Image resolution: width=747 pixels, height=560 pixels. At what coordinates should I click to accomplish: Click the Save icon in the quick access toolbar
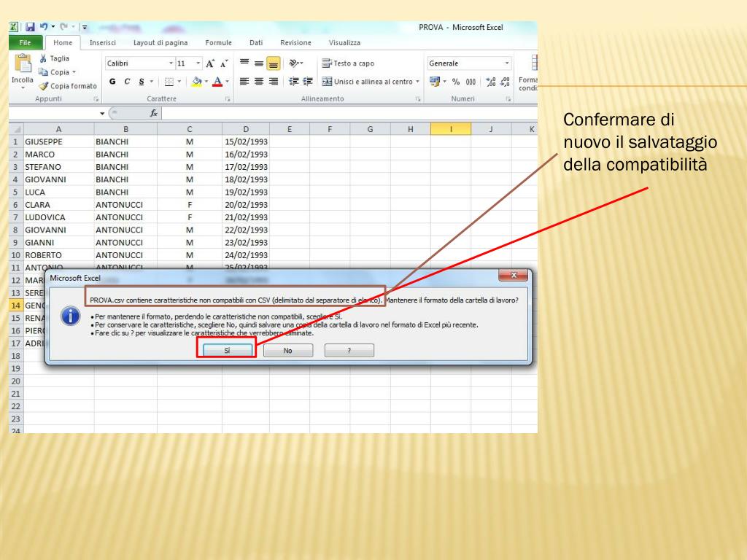pyautogui.click(x=30, y=27)
